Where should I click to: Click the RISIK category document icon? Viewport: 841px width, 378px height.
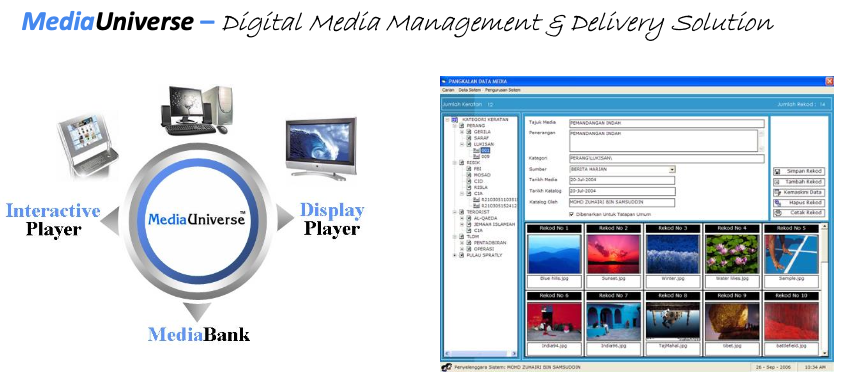[x=461, y=162]
